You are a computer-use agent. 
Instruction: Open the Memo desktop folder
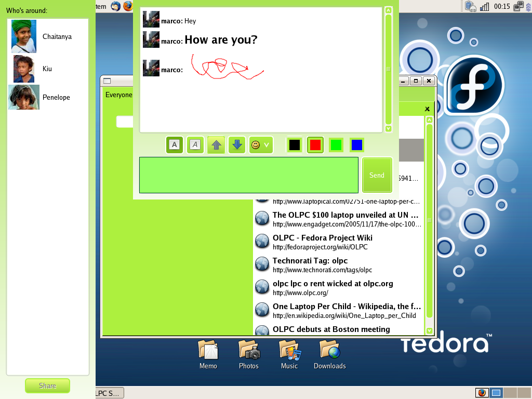tap(208, 354)
